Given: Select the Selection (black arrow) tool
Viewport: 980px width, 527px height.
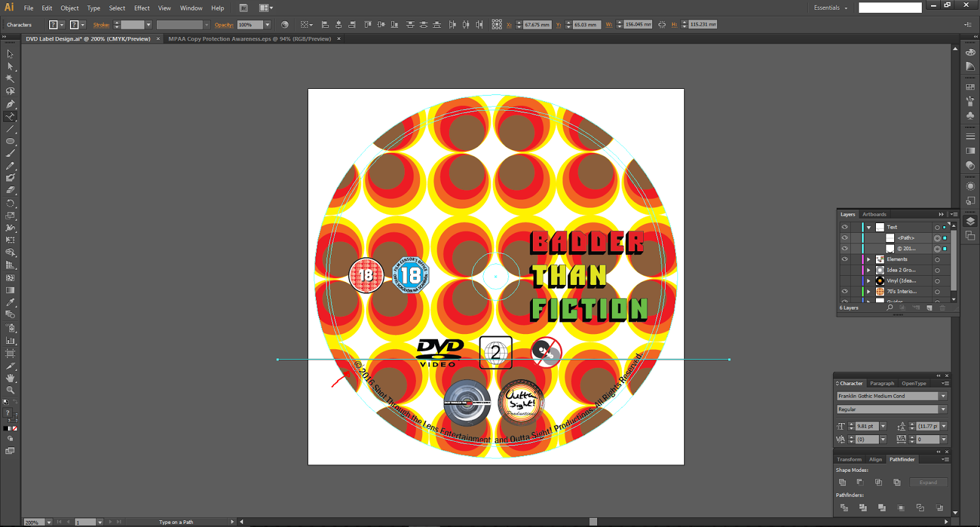Looking at the screenshot, I should click(x=10, y=54).
